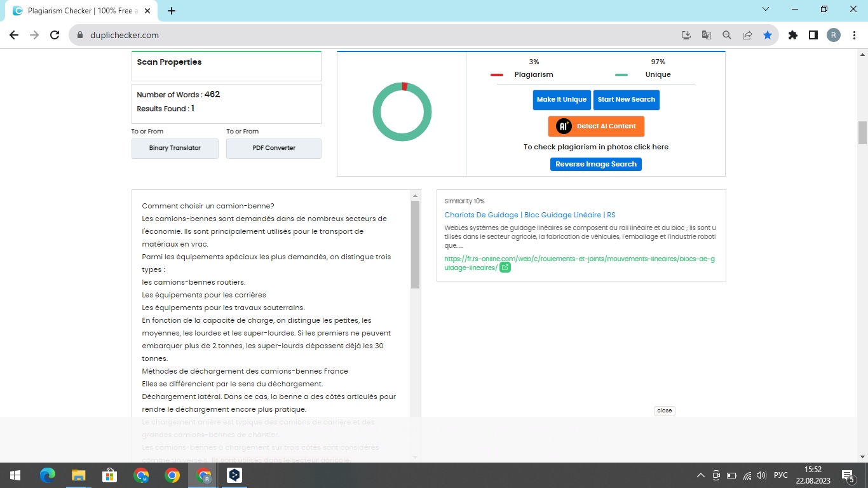Toggle the browser side panel
This screenshot has height=488, width=868.
[x=813, y=35]
